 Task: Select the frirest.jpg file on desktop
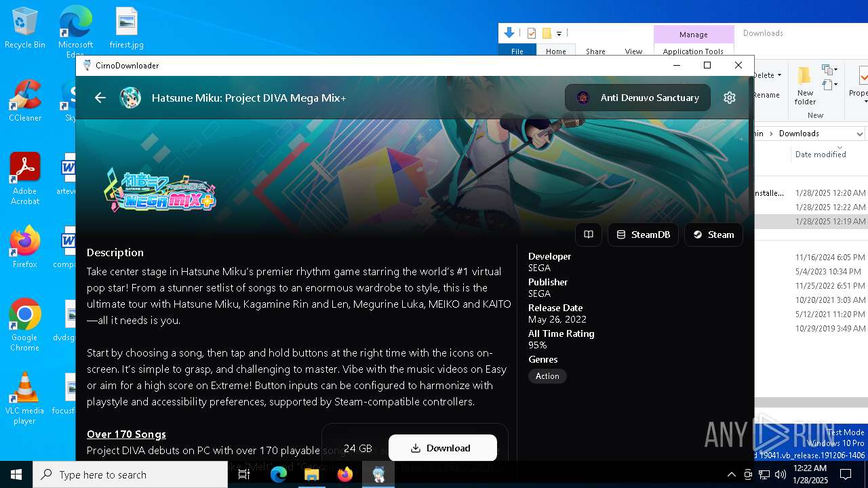127,28
